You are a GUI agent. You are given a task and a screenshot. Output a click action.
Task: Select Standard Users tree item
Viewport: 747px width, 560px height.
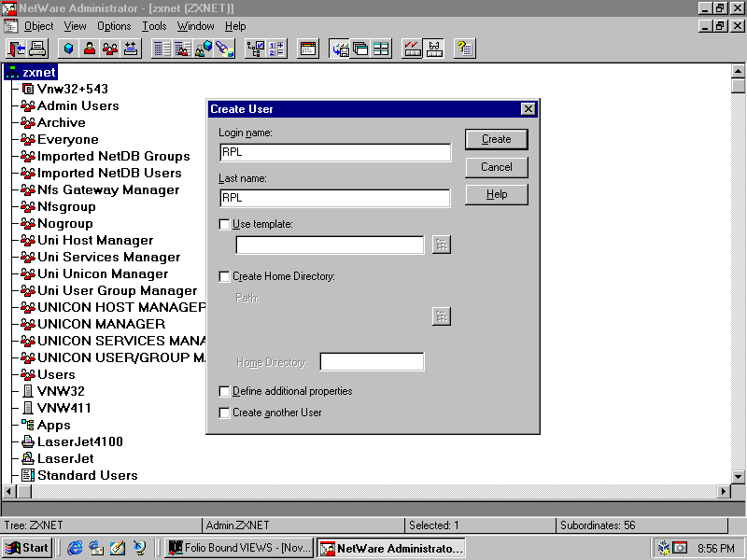[79, 475]
